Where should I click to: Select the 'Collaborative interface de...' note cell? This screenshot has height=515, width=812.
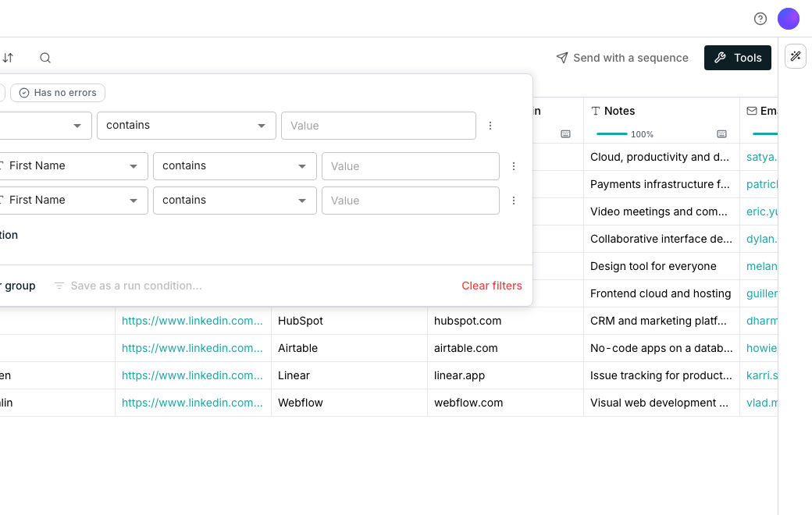click(661, 239)
